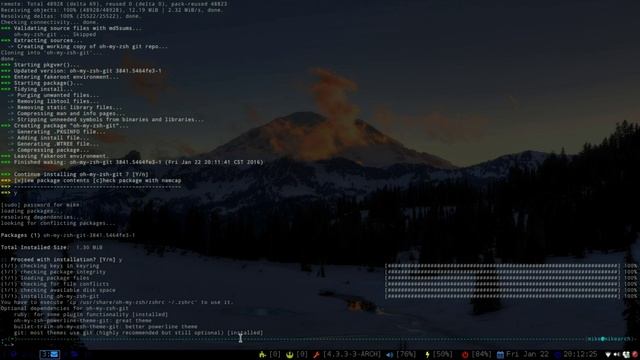Click the yellow lightning bolt icon

[x=427, y=354]
